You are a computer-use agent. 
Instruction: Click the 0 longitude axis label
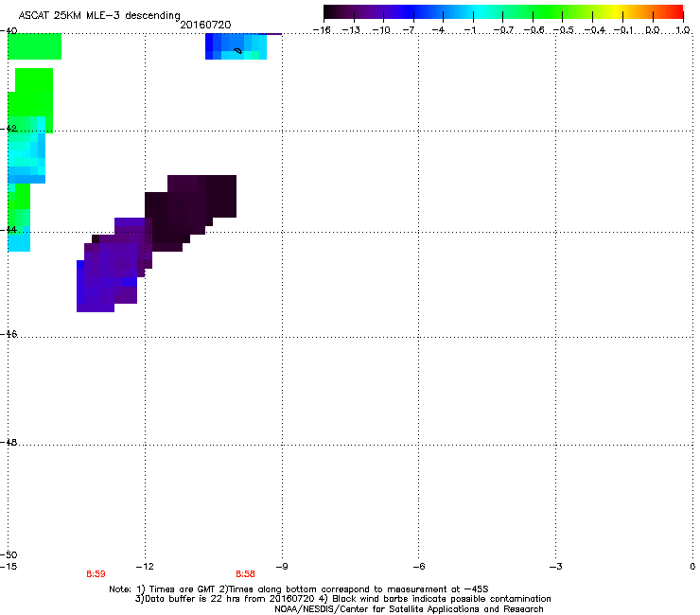692,567
